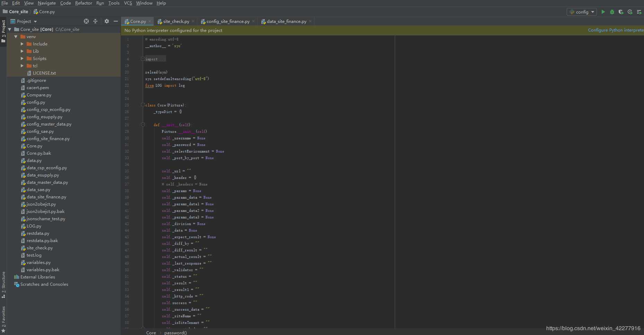Click the Profile run icon
Image resolution: width=644 pixels, height=335 pixels.
[630, 12]
